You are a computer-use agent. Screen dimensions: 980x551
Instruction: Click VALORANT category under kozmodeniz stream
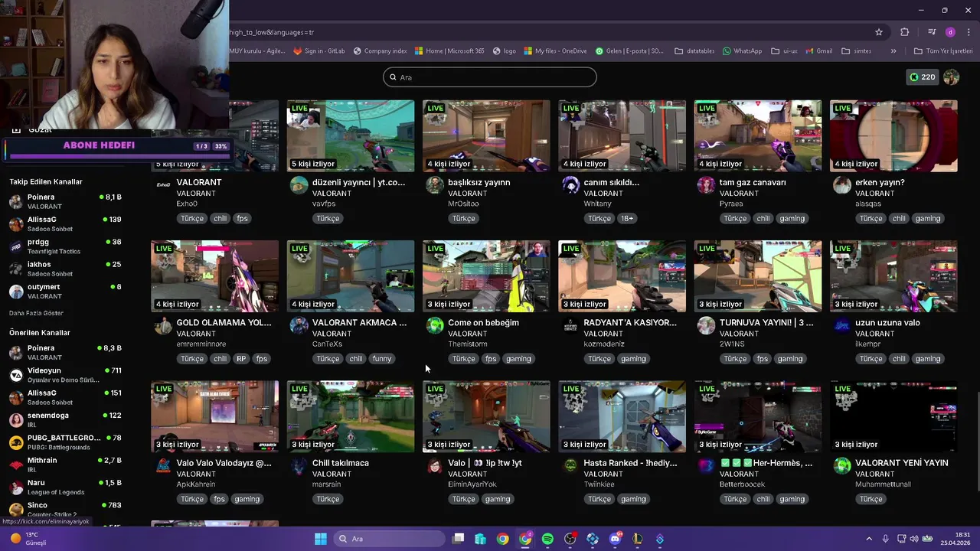[603, 334]
